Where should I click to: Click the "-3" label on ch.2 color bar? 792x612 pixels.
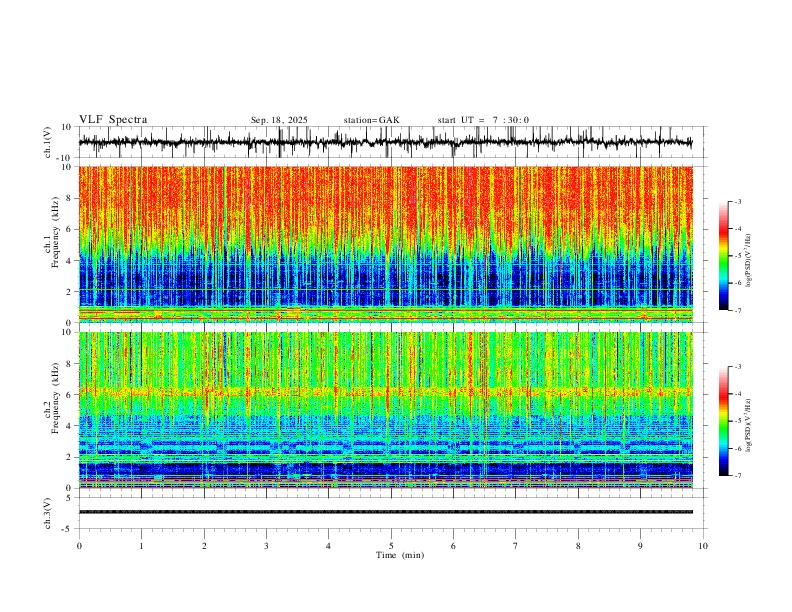pyautogui.click(x=738, y=367)
